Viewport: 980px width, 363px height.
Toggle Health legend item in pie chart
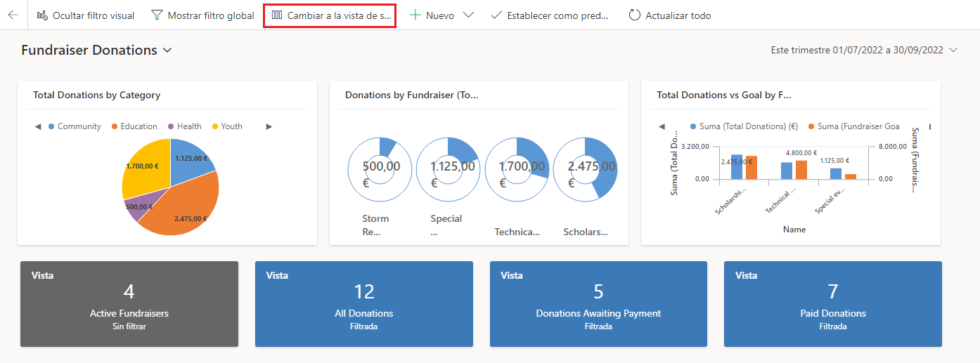(x=184, y=126)
